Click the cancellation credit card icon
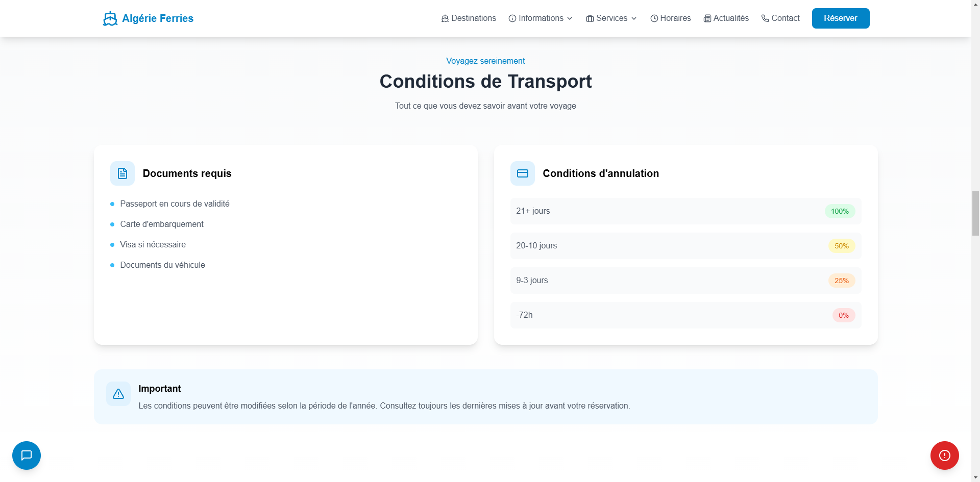Viewport: 980px width, 482px height. [x=522, y=173]
